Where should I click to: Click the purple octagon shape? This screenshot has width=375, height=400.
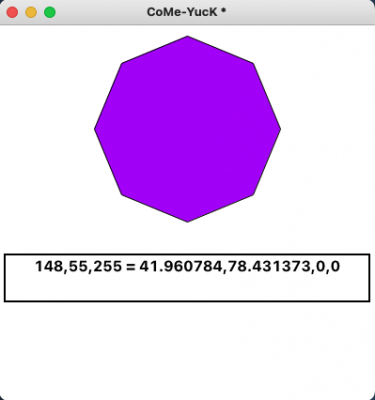pos(187,129)
